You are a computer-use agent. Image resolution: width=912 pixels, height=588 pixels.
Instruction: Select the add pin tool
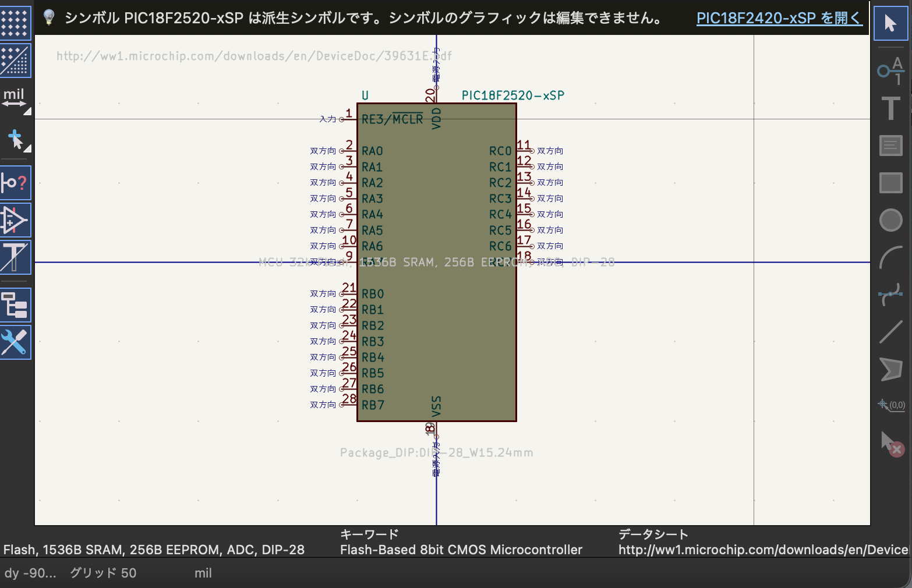[x=890, y=70]
